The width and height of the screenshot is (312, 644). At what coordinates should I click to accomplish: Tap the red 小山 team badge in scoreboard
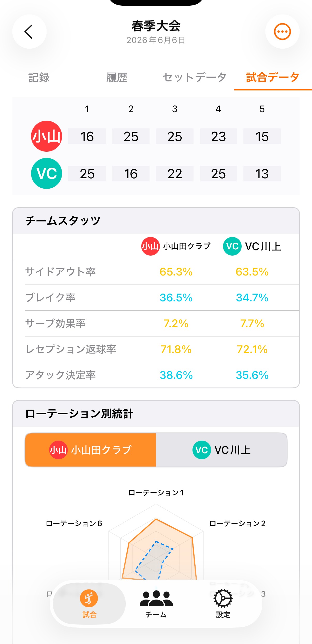click(x=47, y=136)
